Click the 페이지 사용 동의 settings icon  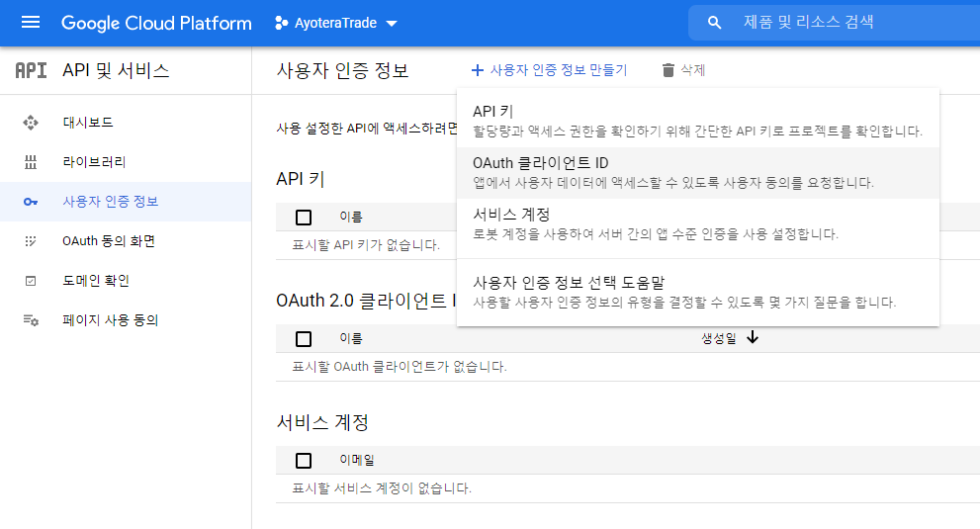pyautogui.click(x=31, y=320)
